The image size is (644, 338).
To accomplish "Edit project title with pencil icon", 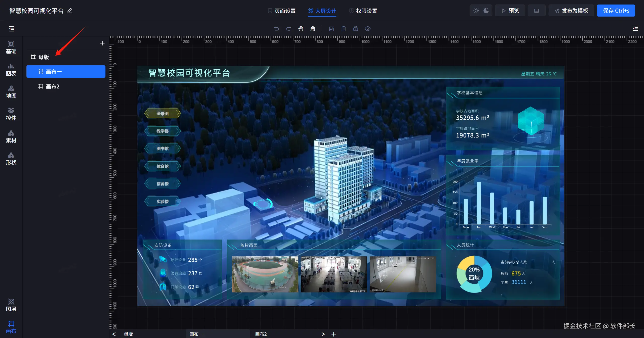I will coord(70,11).
